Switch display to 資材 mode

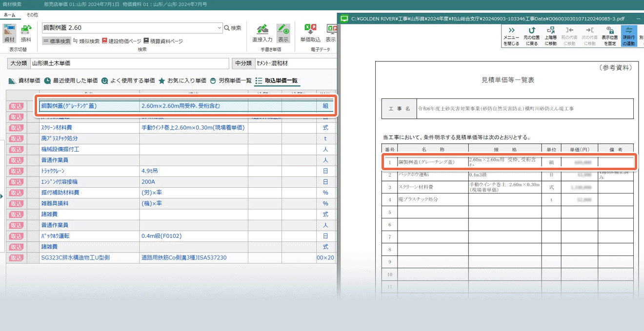point(9,33)
